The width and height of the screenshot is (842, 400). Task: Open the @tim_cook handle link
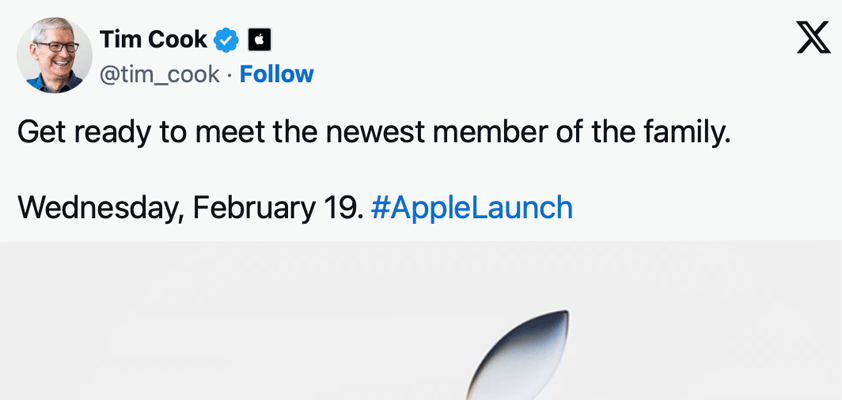[159, 74]
